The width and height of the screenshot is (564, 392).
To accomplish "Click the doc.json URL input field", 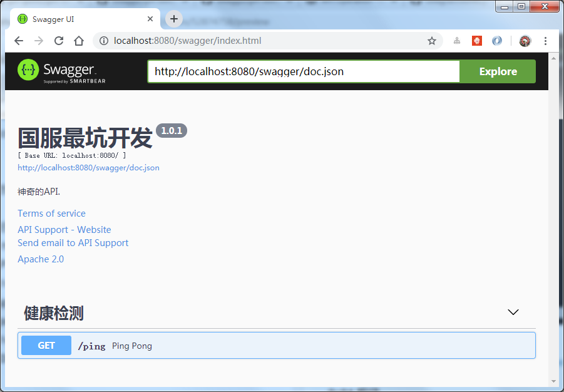I will (302, 71).
